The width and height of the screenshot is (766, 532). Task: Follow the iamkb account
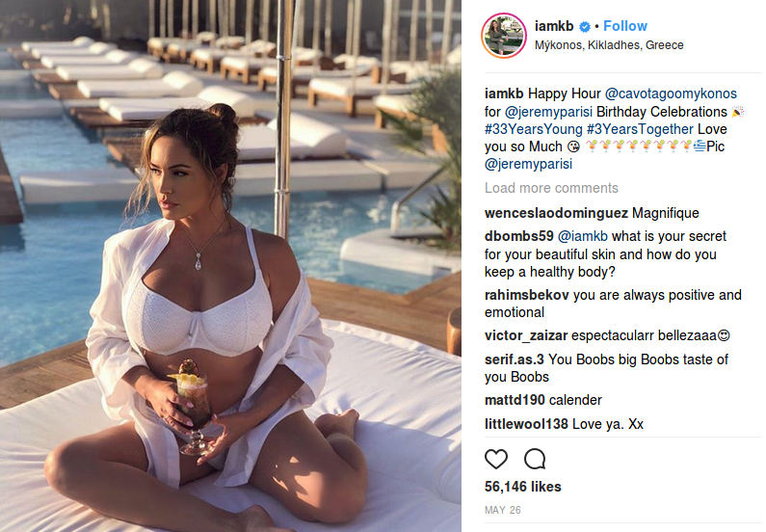pos(624,26)
